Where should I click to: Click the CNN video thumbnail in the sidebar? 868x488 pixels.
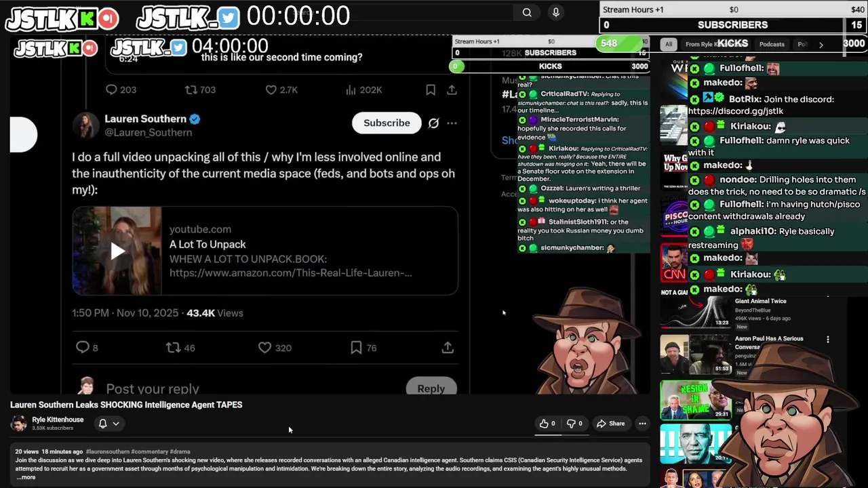coord(674,264)
